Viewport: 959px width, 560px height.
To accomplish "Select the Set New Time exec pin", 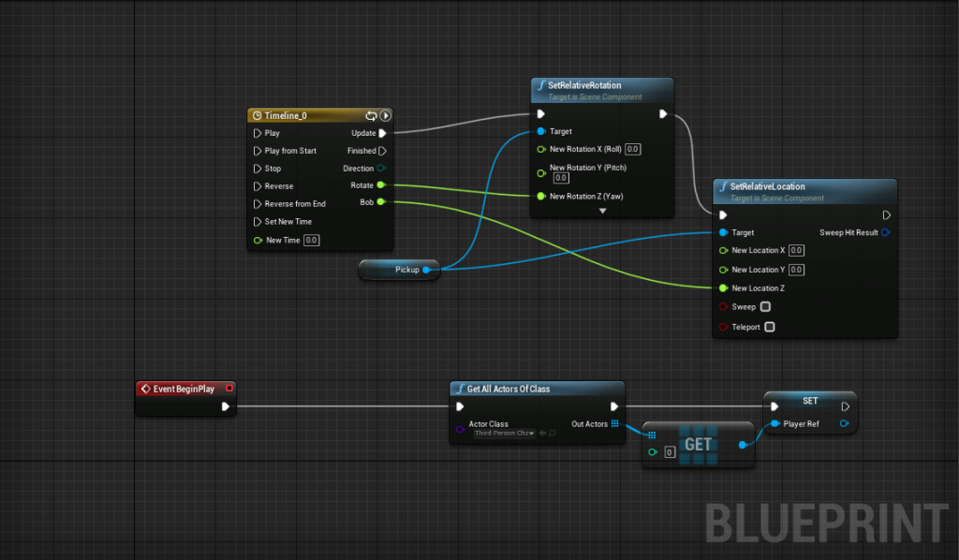I will tap(258, 222).
